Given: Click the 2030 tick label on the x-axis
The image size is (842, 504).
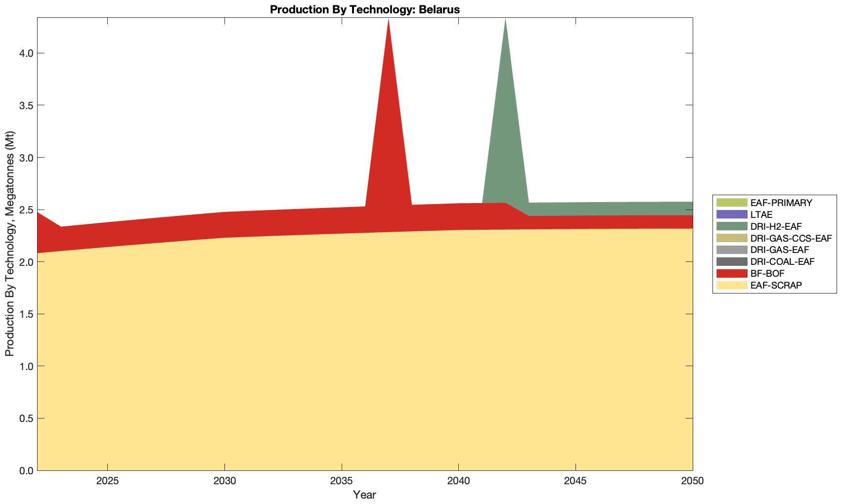Looking at the screenshot, I should pyautogui.click(x=224, y=481).
